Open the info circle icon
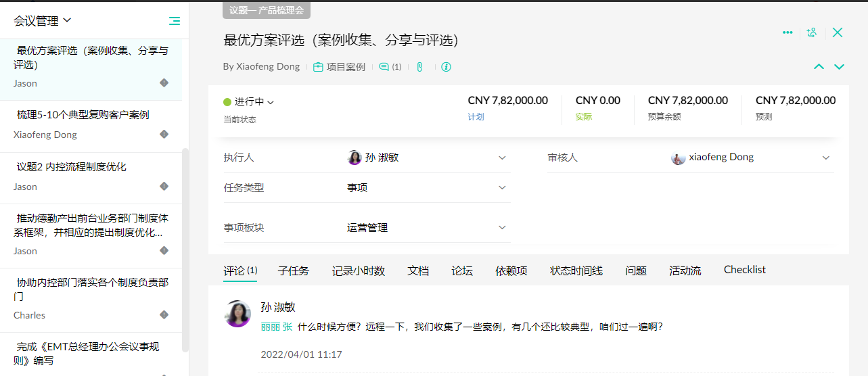868x376 pixels. tap(446, 67)
